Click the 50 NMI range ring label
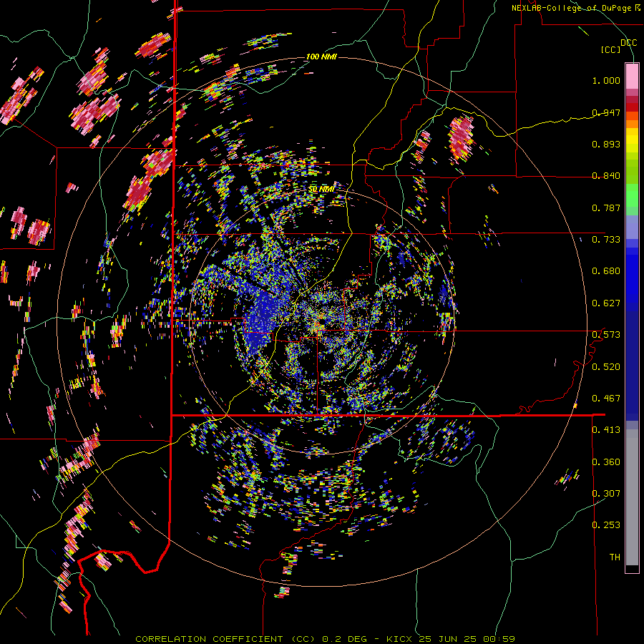Image resolution: width=644 pixels, height=644 pixels. point(321,189)
